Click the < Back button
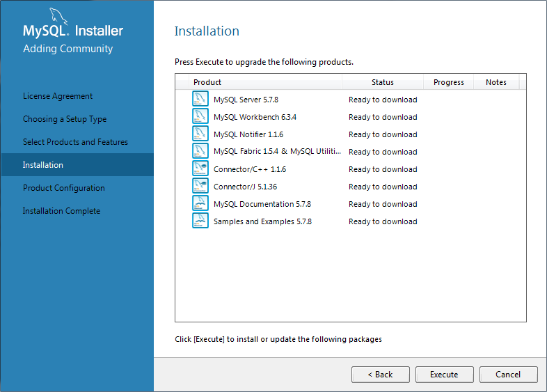Screen dimensions: 547x392 380,375
